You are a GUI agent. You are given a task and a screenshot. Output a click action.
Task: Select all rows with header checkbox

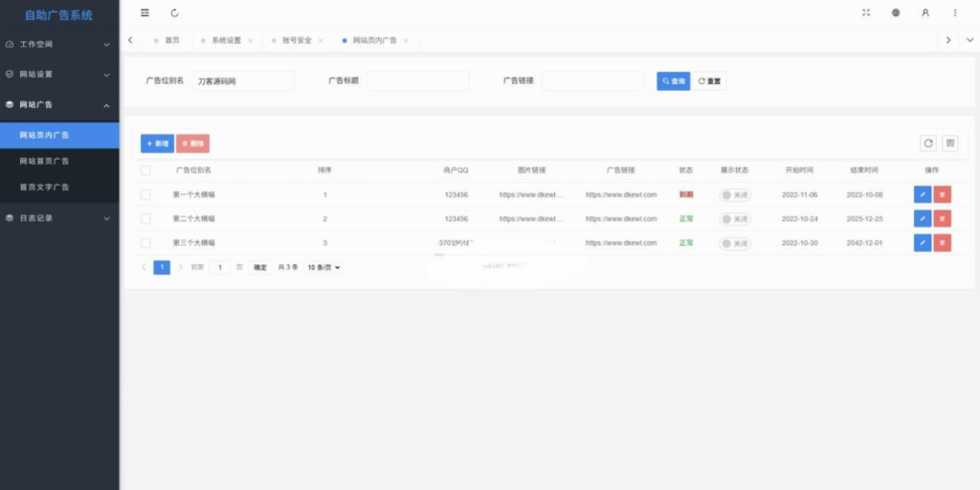click(x=145, y=170)
